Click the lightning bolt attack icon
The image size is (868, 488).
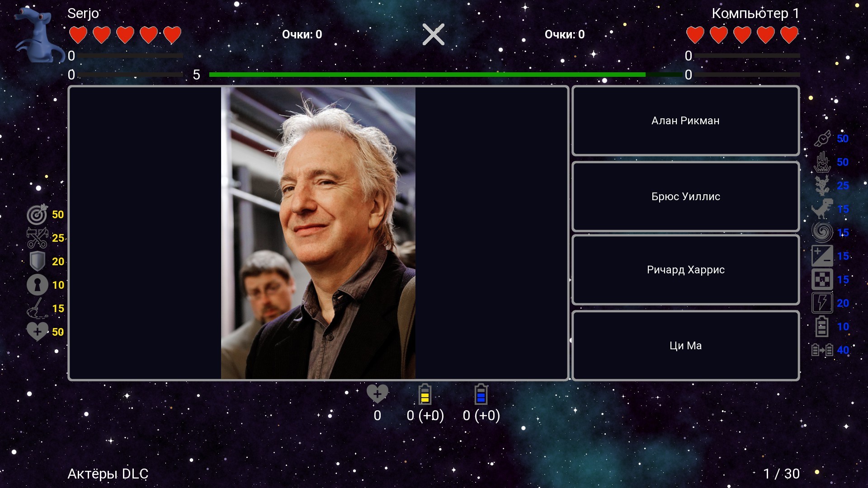(822, 303)
